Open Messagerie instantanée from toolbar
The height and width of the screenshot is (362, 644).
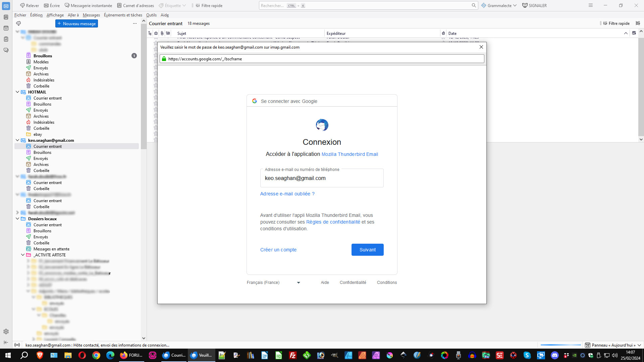[88, 5]
